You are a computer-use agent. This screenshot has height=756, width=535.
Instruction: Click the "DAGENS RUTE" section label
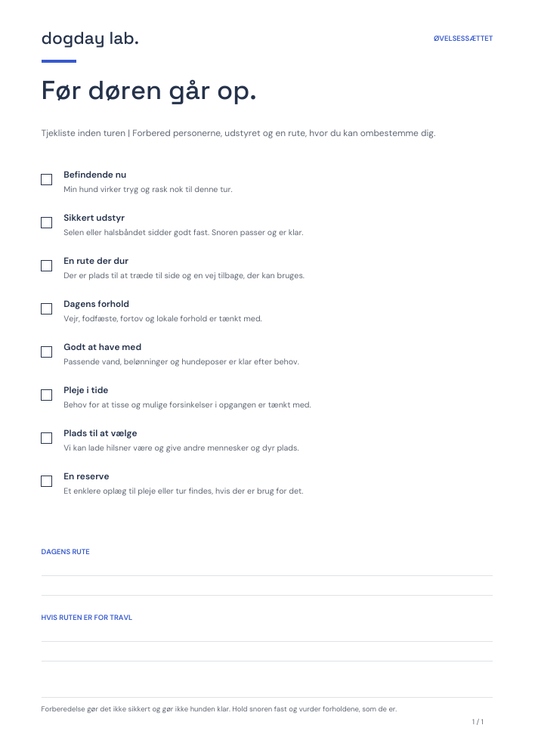pyautogui.click(x=66, y=552)
